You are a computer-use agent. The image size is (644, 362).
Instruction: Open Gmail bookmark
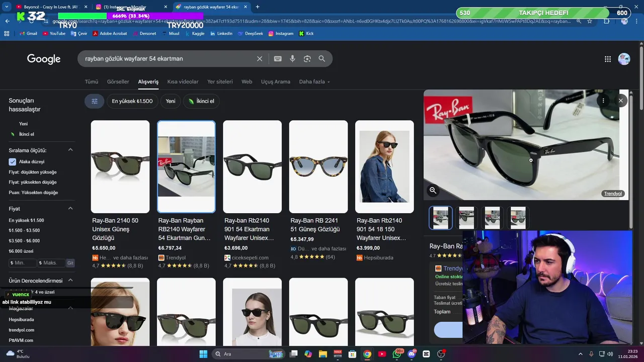click(x=28, y=34)
